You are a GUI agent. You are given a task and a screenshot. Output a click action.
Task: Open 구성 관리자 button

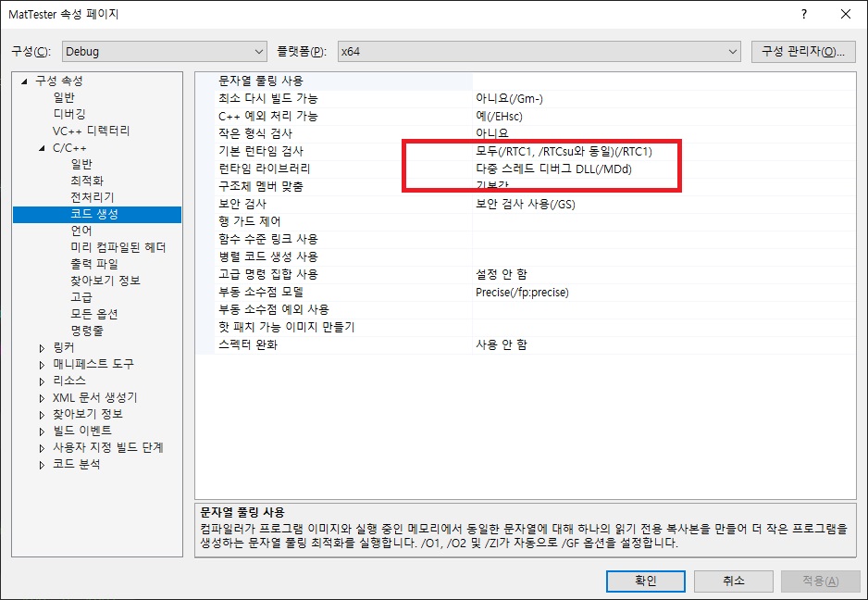coord(803,52)
